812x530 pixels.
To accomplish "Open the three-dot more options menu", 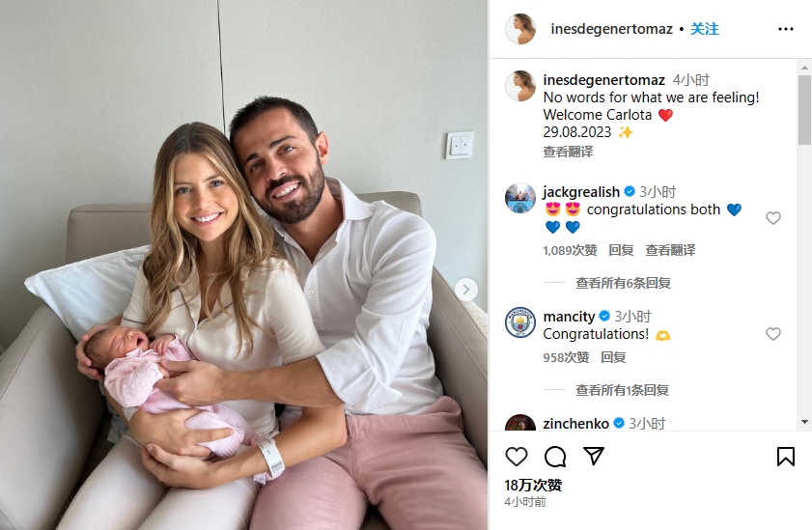I will pyautogui.click(x=786, y=29).
